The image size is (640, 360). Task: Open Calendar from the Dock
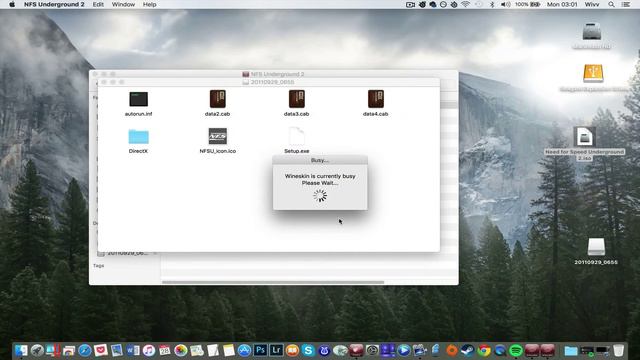164,350
